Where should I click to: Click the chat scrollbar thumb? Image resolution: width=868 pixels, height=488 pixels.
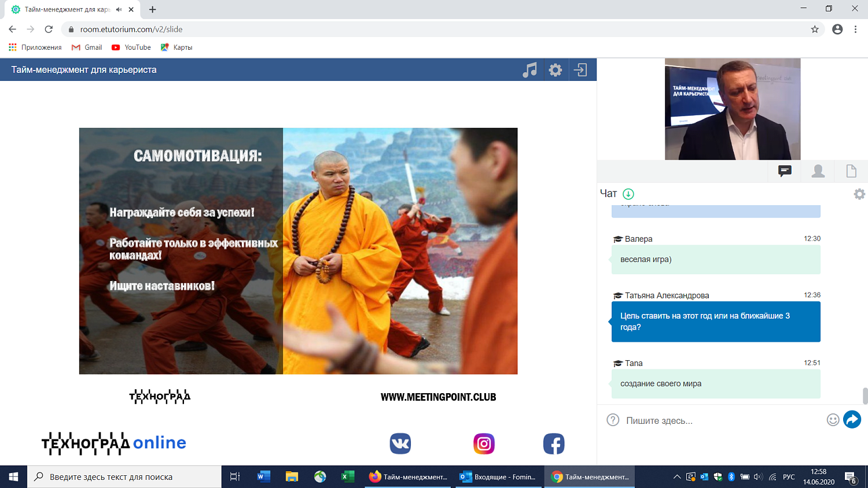point(865,395)
